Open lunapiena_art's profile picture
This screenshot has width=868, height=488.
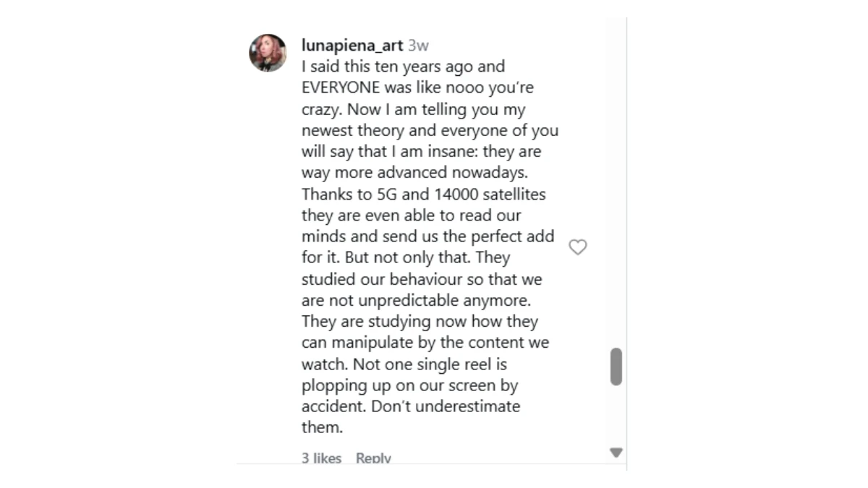click(x=268, y=53)
